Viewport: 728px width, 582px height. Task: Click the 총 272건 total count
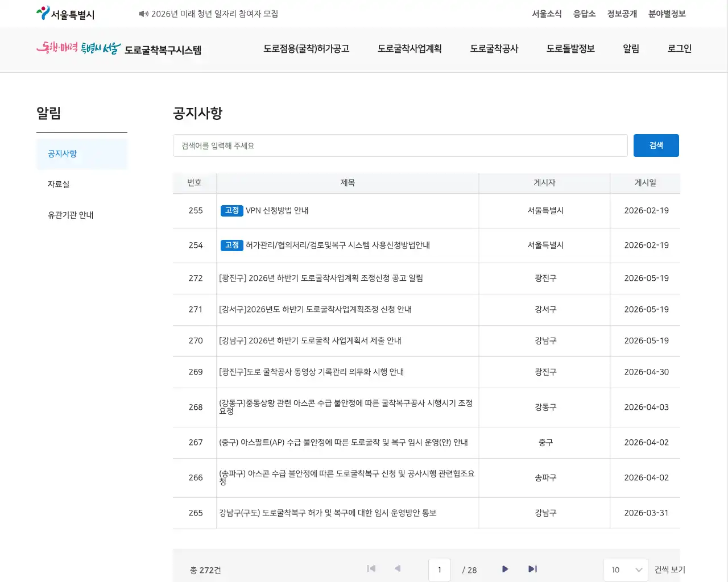(205, 570)
